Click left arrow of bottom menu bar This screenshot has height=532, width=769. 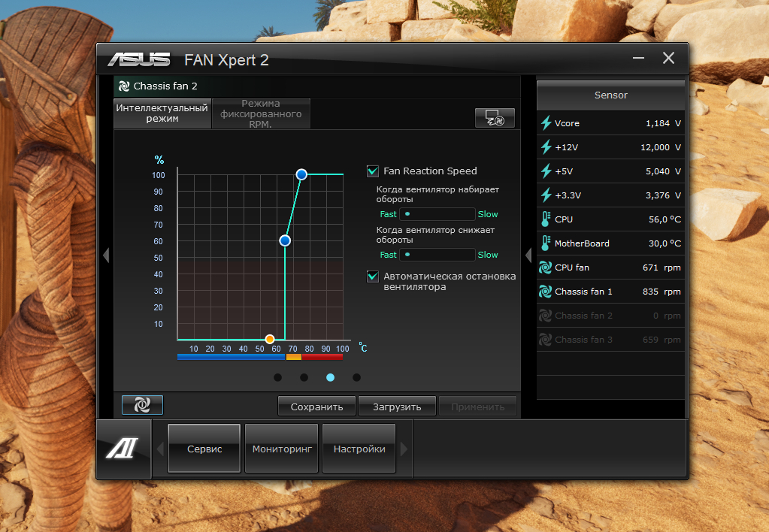(160, 449)
